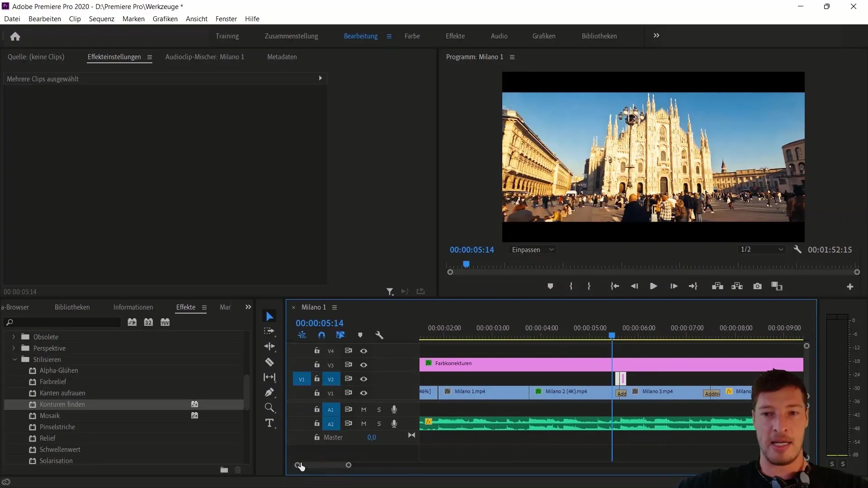Hide track V1 with eye icon
868x488 pixels.
[x=363, y=393]
